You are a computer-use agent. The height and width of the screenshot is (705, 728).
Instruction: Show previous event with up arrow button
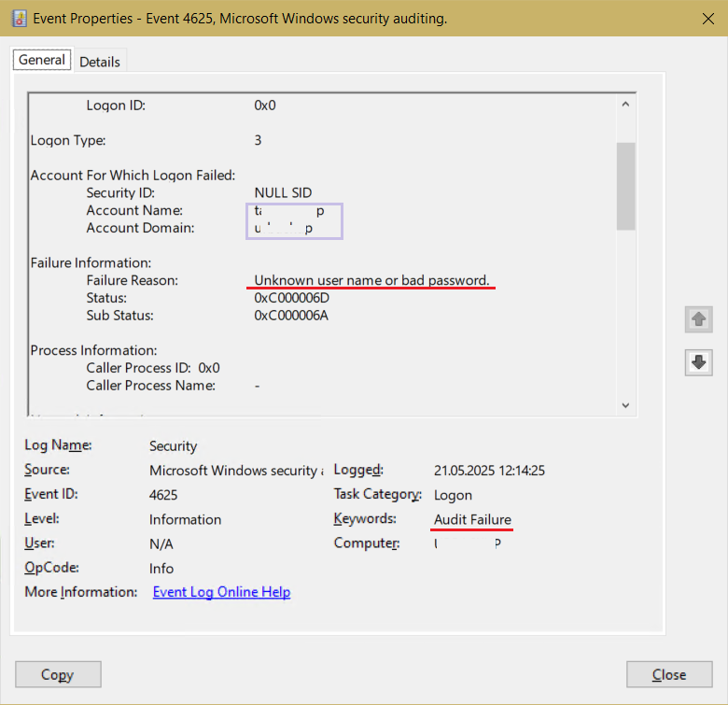698,319
